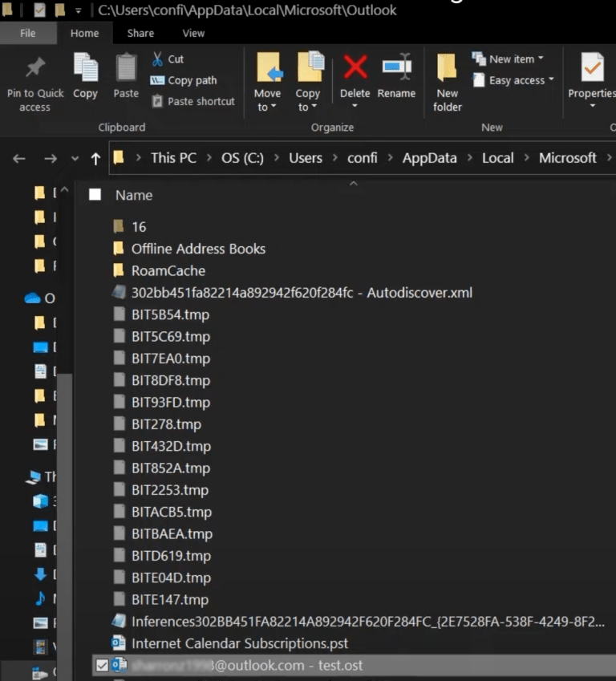The height and width of the screenshot is (681, 616).
Task: Click AppData in the address breadcrumb
Action: pos(429,158)
